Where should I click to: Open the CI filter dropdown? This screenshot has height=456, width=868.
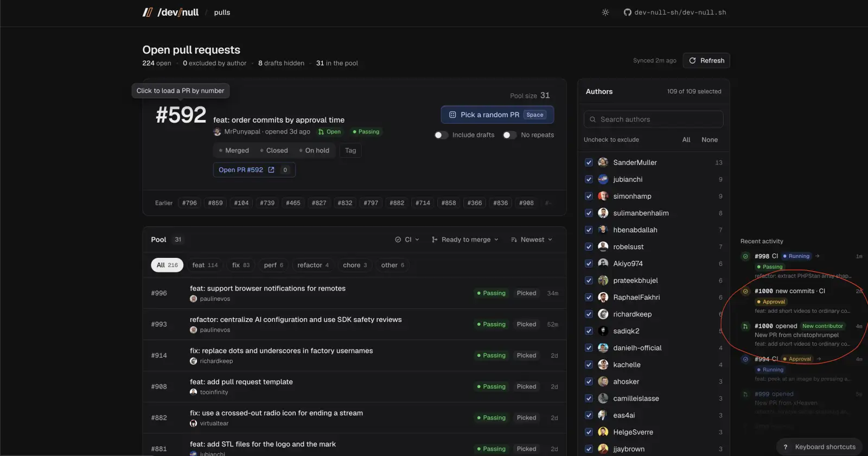407,239
